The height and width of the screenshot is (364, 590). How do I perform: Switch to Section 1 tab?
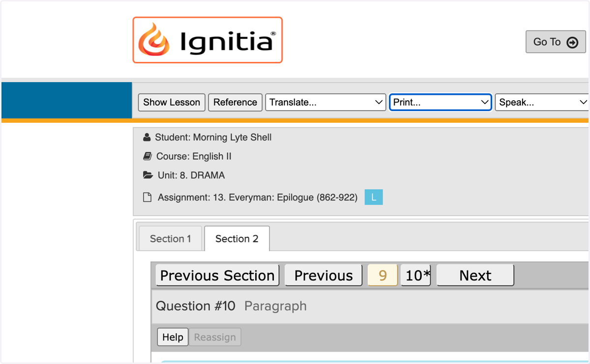[x=170, y=239]
